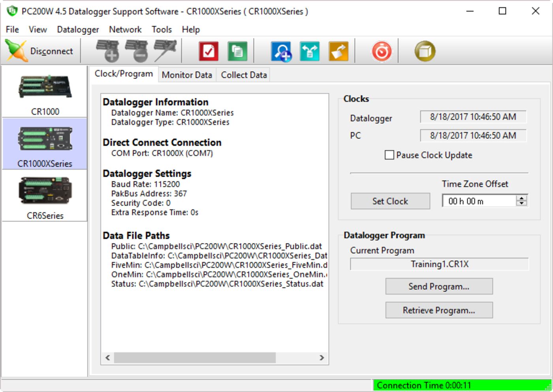Open the Help menu
The width and height of the screenshot is (553, 392).
point(191,30)
